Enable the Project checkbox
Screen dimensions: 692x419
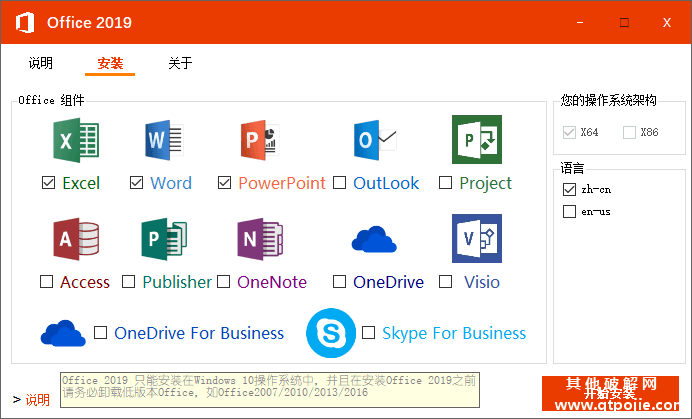coord(445,182)
